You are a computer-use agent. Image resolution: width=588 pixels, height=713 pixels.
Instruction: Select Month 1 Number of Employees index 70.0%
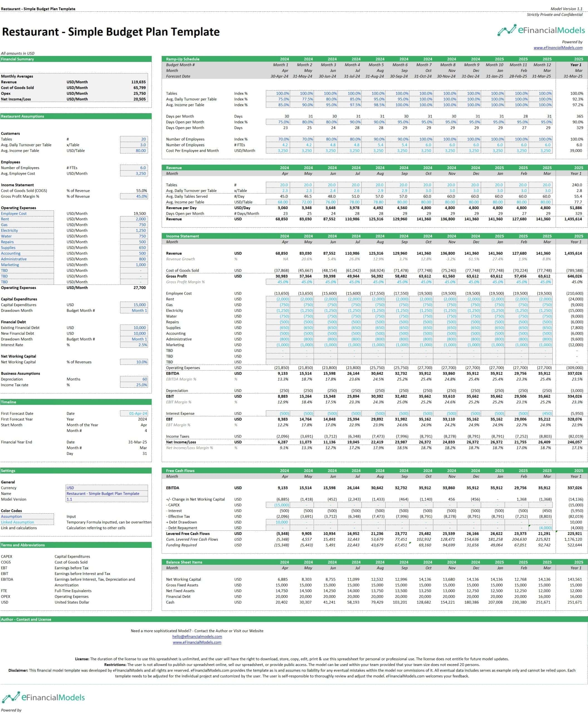(x=278, y=139)
